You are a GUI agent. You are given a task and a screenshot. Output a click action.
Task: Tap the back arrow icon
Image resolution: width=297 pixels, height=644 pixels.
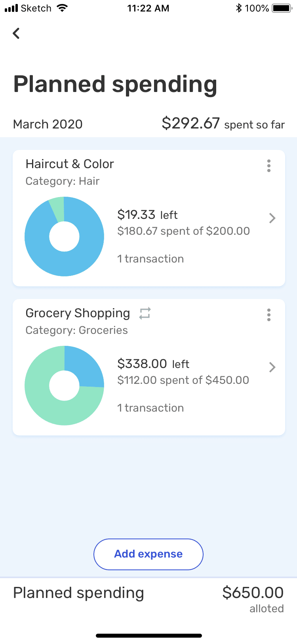pyautogui.click(x=16, y=33)
